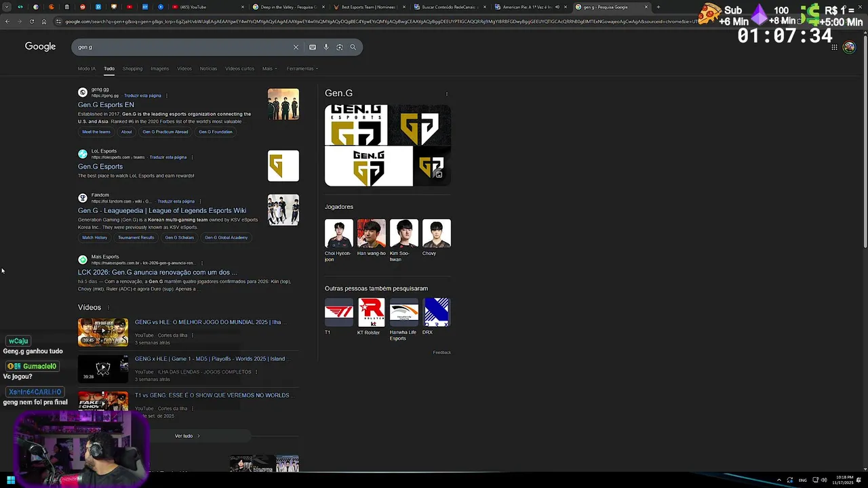
Task: Open Gen.G knowledge panel options menu
Action: pyautogui.click(x=446, y=94)
